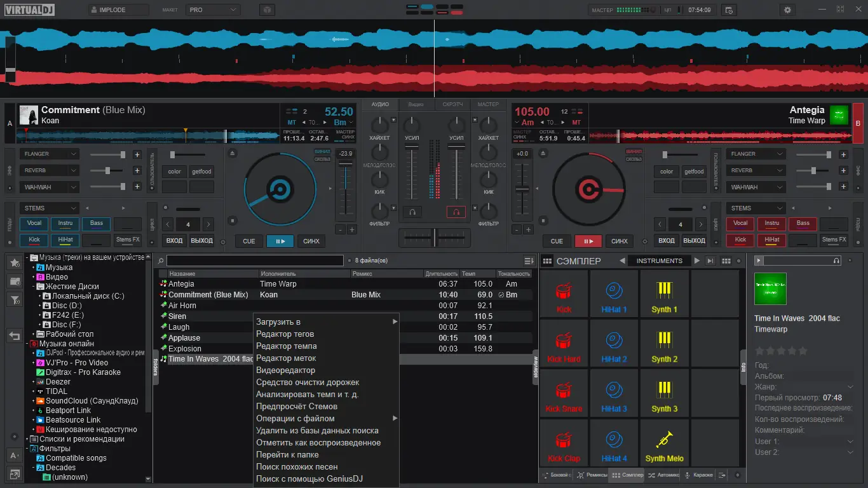868x488 pixels.
Task: Click the left deck CUE button
Action: coord(249,241)
